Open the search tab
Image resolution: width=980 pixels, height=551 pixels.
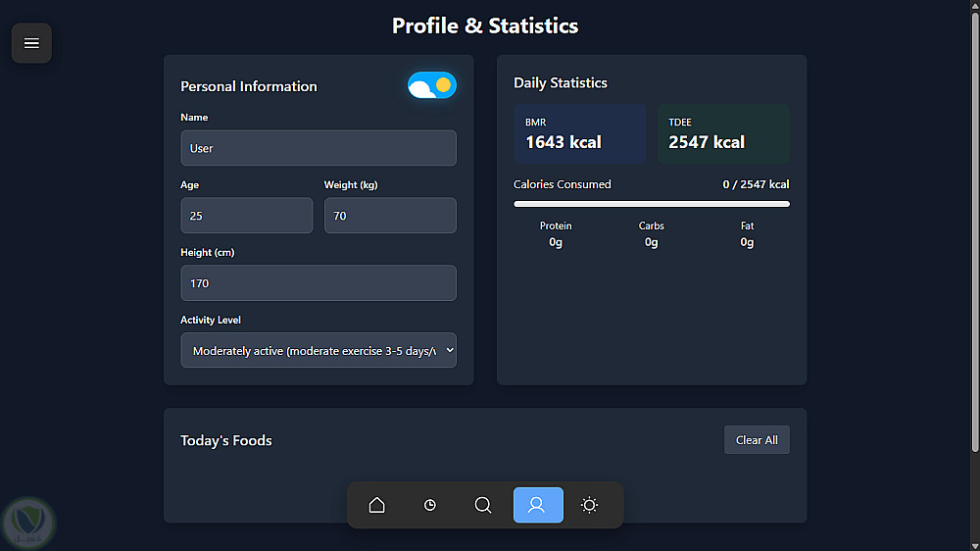pos(483,505)
